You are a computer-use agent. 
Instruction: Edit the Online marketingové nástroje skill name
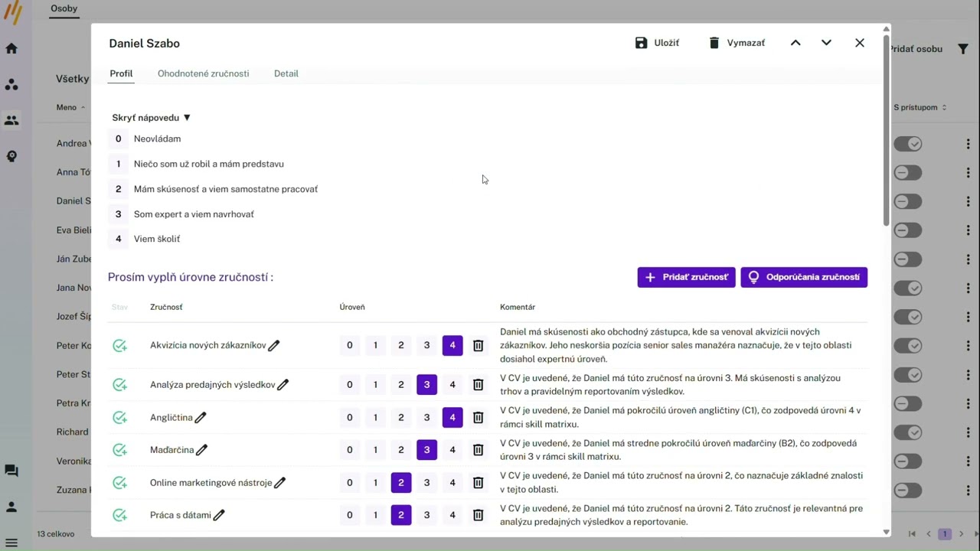point(280,483)
